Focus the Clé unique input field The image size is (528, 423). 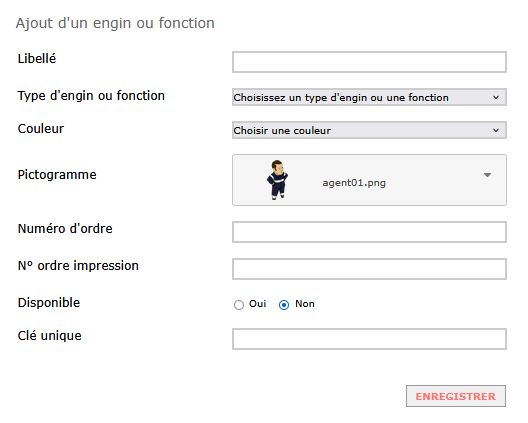[x=369, y=339]
